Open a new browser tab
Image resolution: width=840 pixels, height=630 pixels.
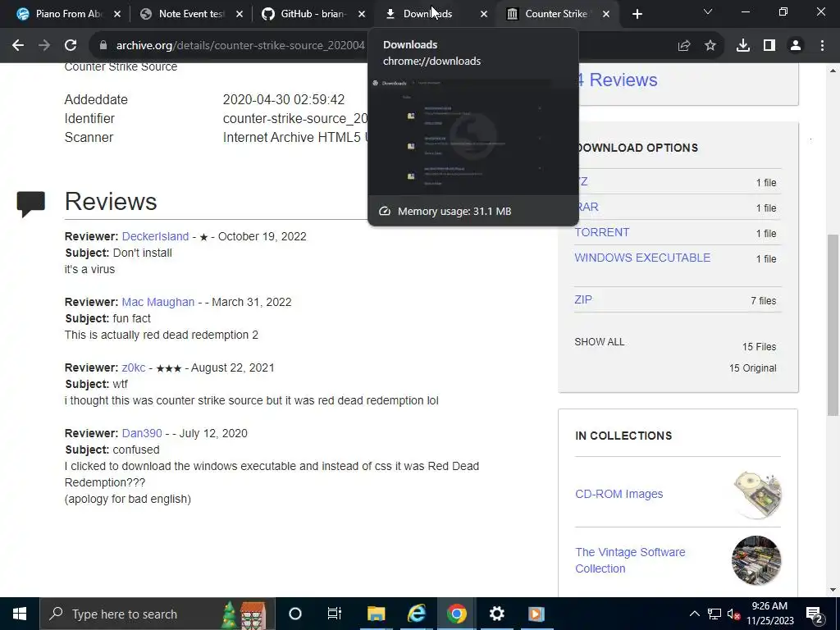click(637, 14)
